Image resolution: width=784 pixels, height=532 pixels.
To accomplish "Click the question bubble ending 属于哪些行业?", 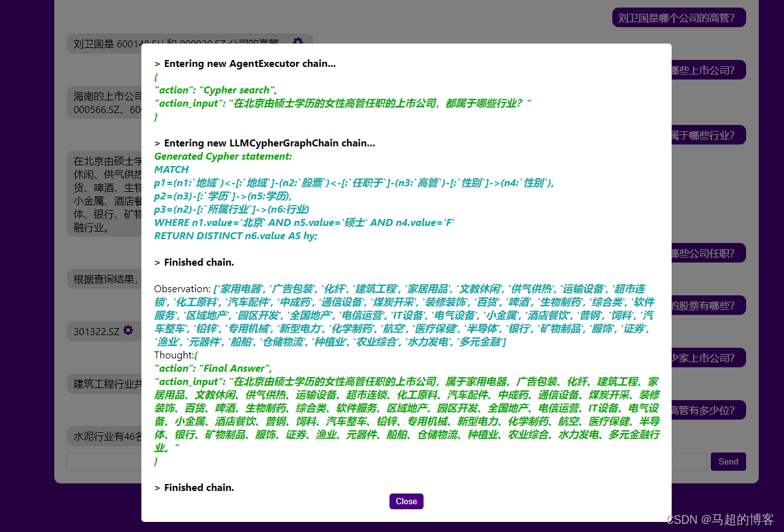I will (x=708, y=134).
